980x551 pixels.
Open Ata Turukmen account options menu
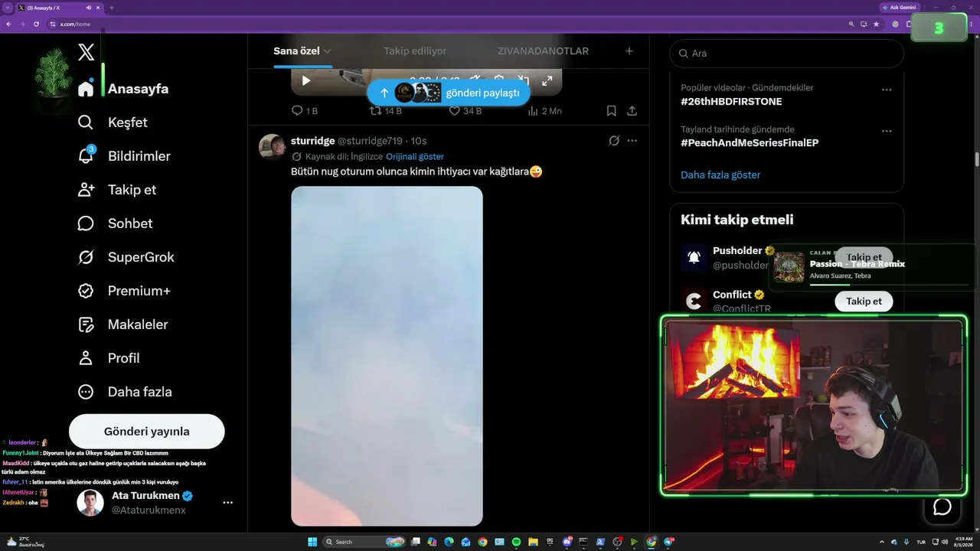coord(227,503)
